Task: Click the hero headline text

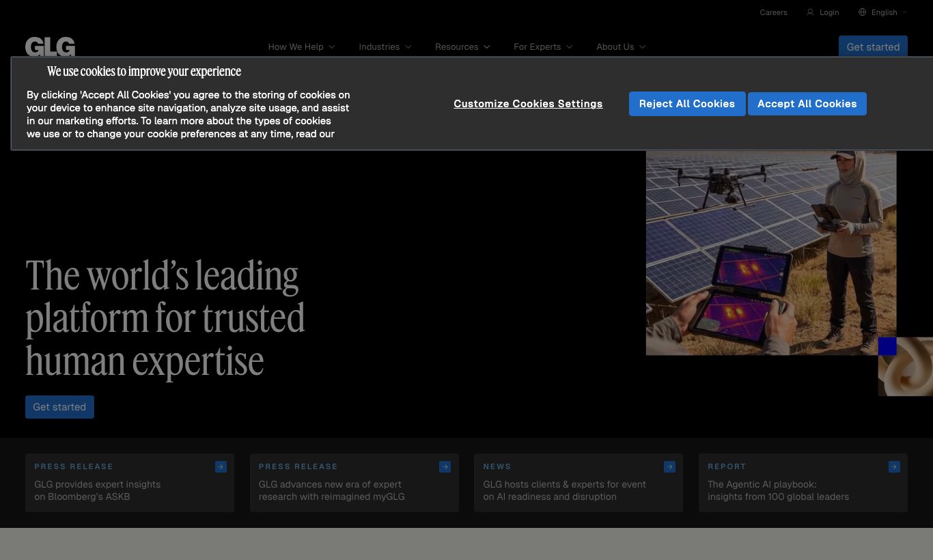Action: pos(165,318)
